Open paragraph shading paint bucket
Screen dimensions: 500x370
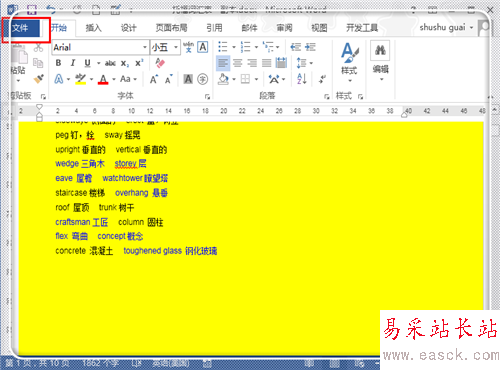(x=223, y=79)
